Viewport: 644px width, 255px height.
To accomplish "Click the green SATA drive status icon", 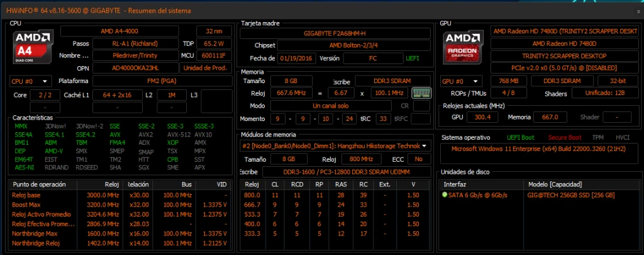I will coord(445,195).
